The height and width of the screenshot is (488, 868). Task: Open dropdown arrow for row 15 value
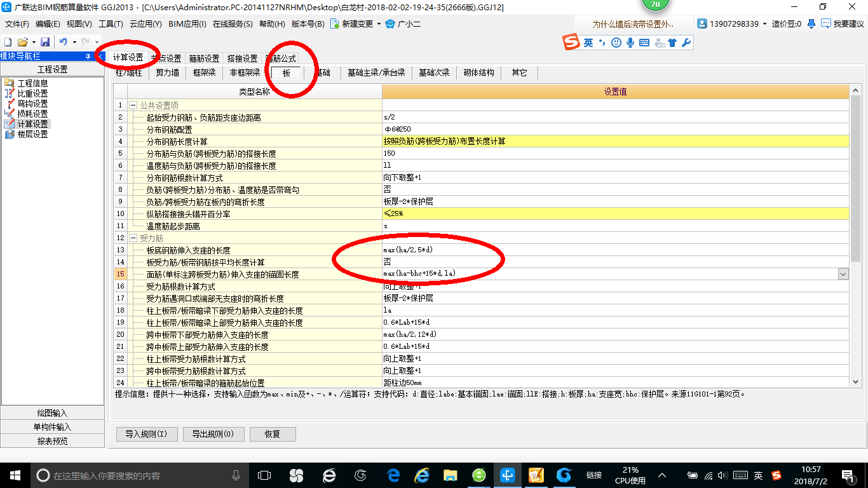[x=843, y=274]
